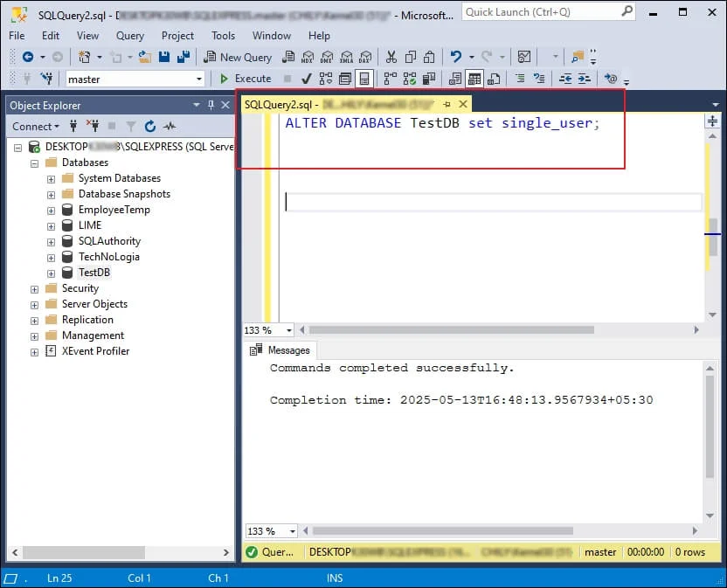
Task: Click the Query Options icon
Action: tap(345, 79)
